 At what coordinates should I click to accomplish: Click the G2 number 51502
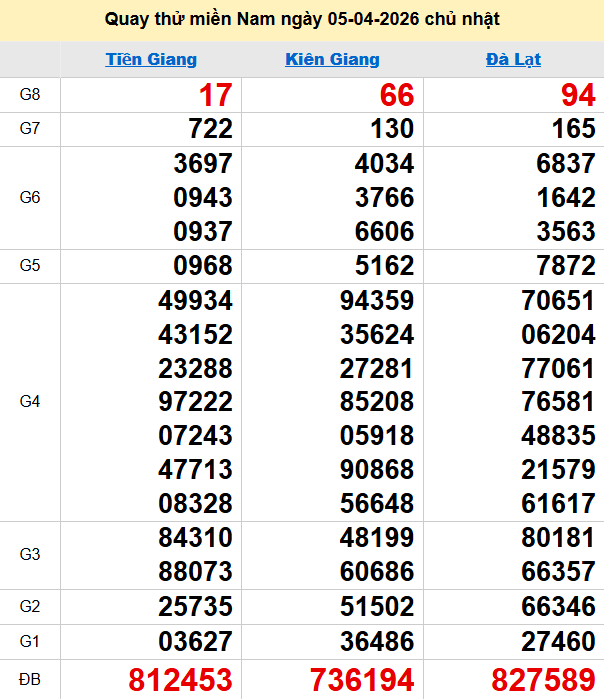tap(377, 607)
